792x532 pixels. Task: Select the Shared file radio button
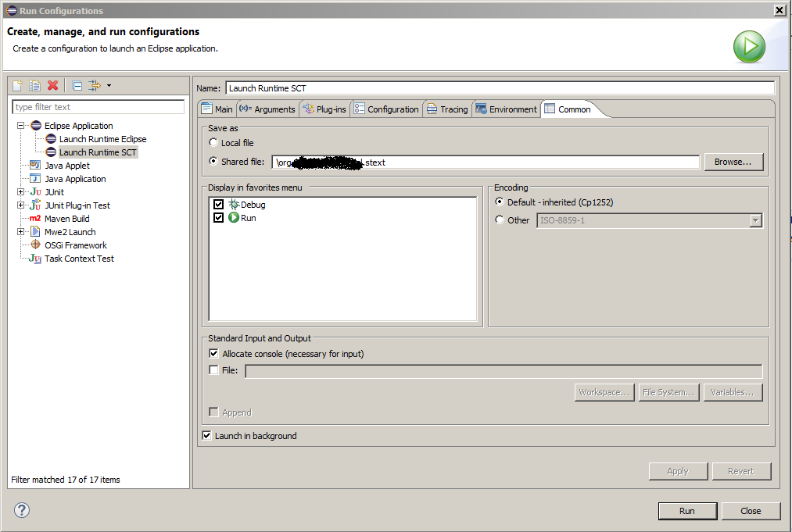point(213,161)
